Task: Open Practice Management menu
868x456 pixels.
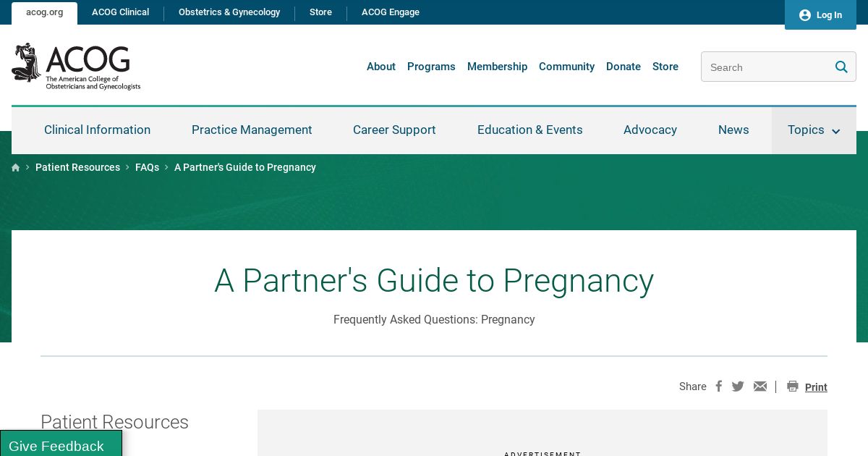Action: (252, 130)
